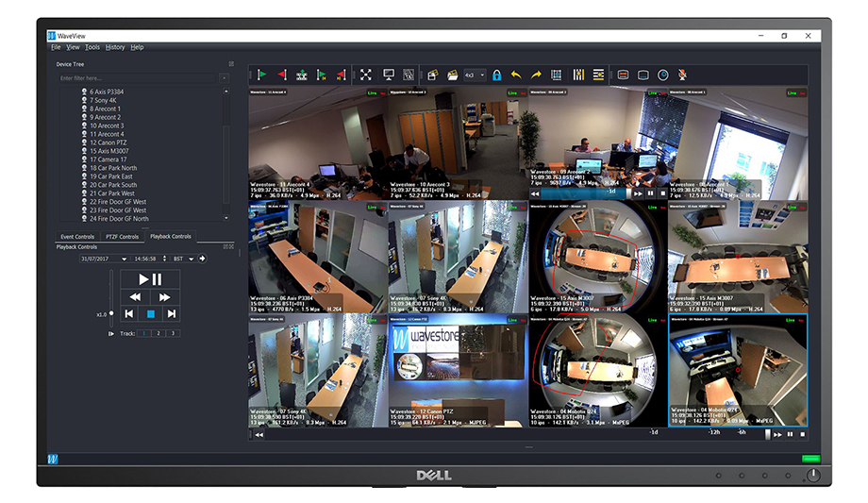Undock the Device Tree panel
Image resolution: width=868 pixels, height=503 pixels.
[x=231, y=64]
